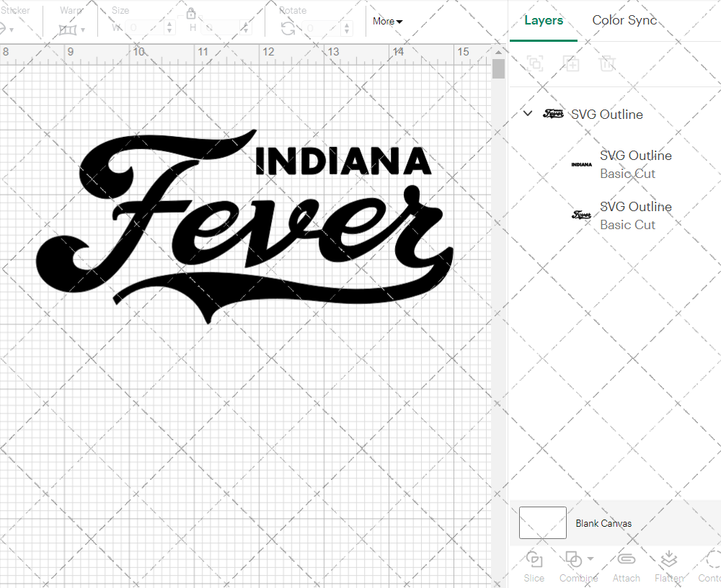Click the Flatten tool
The width and height of the screenshot is (721, 588).
668,566
